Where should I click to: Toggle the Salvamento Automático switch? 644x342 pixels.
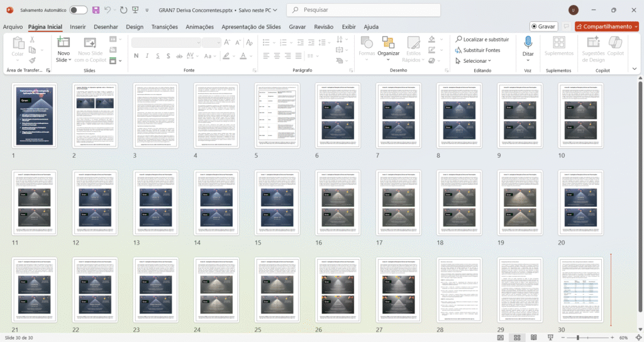[x=78, y=10]
